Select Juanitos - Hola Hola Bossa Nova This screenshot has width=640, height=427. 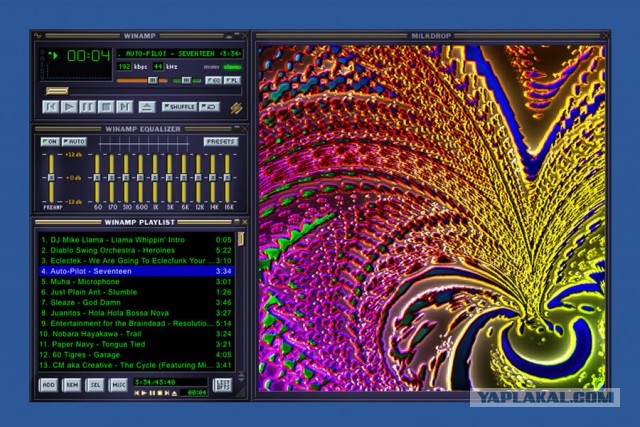coord(136,313)
